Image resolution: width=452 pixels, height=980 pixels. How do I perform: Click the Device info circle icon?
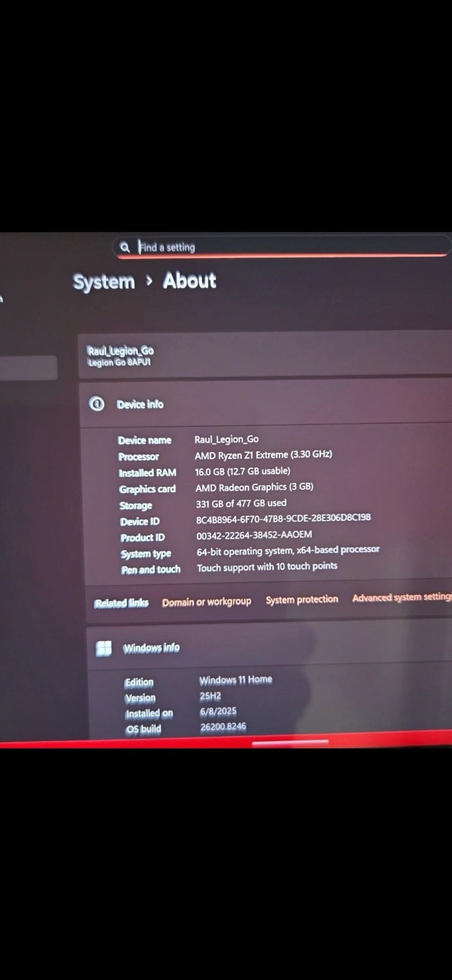[x=97, y=404]
